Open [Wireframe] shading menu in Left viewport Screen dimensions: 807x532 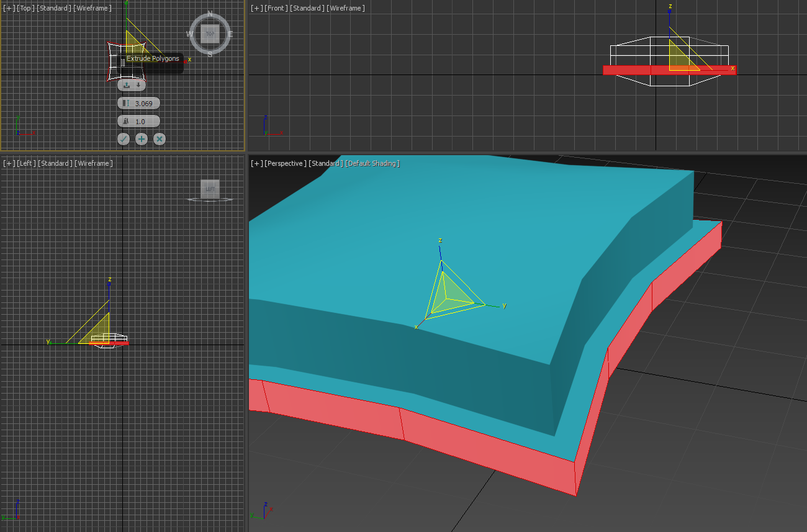pos(93,163)
